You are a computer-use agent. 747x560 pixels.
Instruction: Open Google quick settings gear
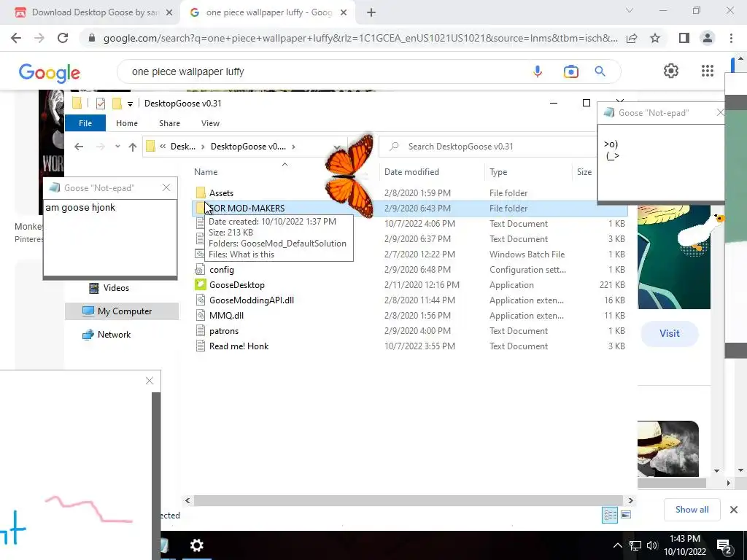[x=671, y=71]
